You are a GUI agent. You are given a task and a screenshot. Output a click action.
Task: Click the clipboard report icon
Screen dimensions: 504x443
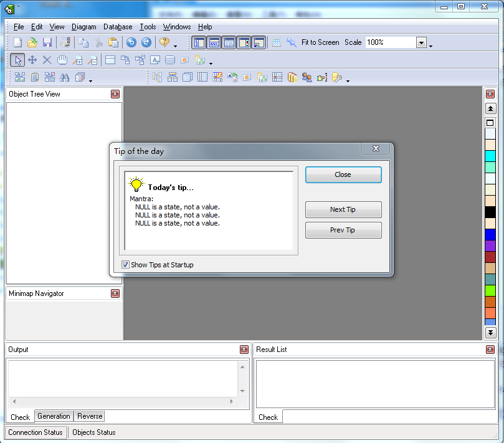[x=35, y=77]
